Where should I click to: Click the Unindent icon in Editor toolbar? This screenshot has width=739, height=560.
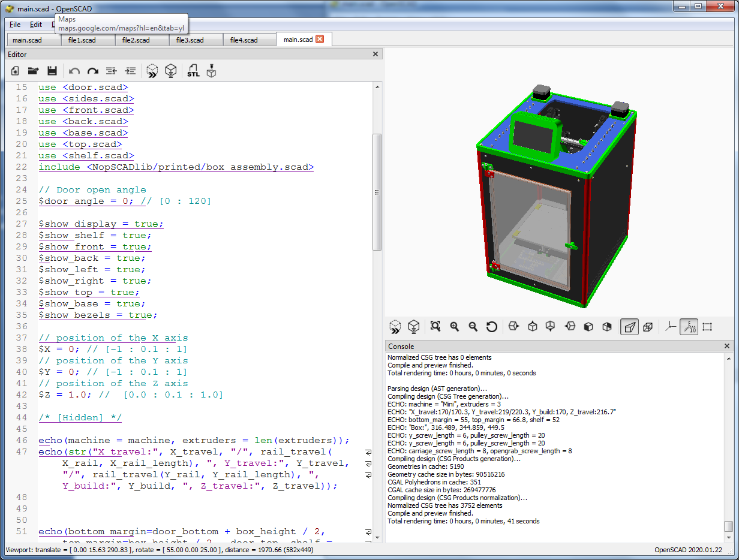pos(111,71)
